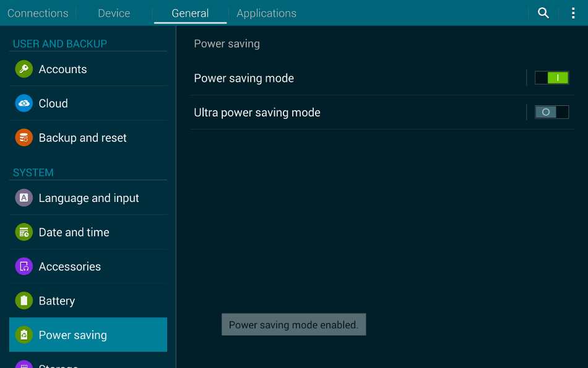Click the green Battery icon
Image resolution: width=588 pixels, height=368 pixels.
click(x=24, y=300)
